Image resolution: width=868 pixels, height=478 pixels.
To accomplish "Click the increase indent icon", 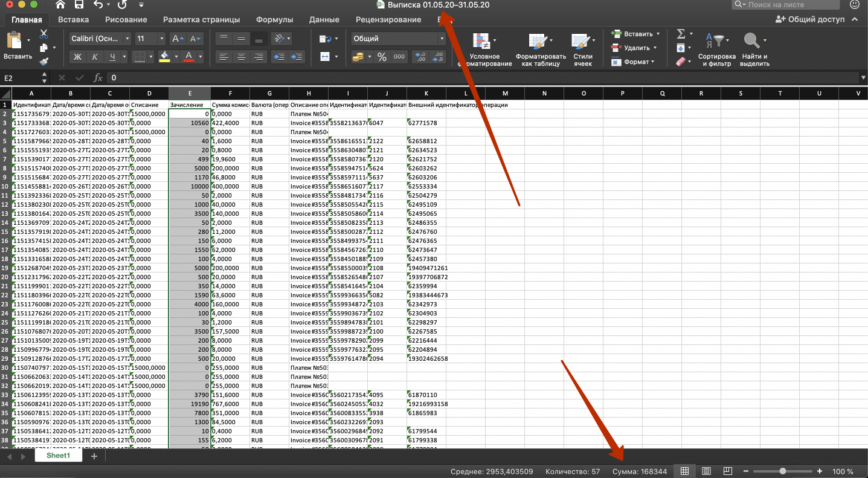I will pyautogui.click(x=297, y=57).
